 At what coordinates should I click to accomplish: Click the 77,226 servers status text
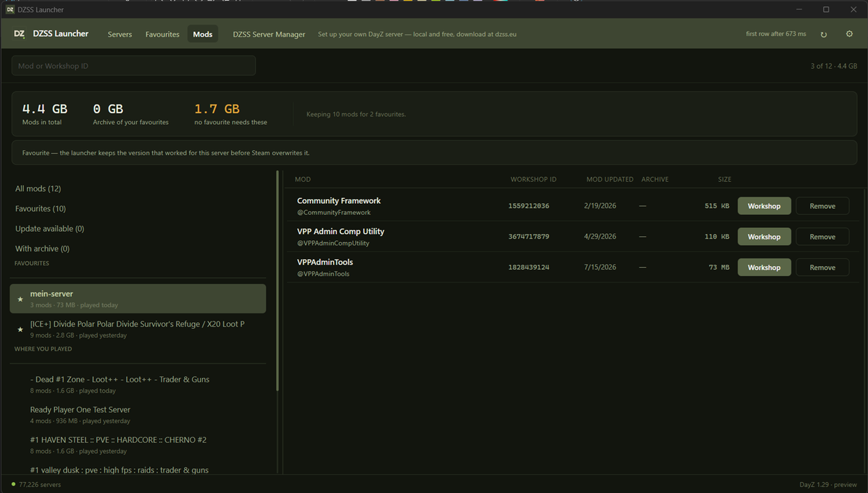pos(41,484)
